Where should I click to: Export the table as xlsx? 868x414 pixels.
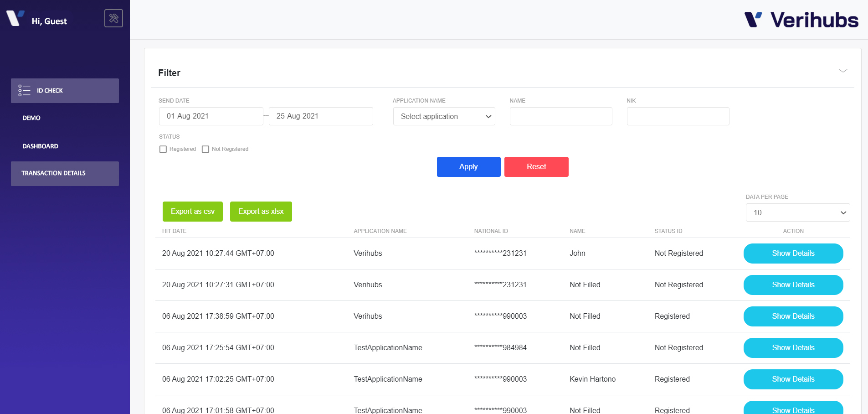[261, 212]
